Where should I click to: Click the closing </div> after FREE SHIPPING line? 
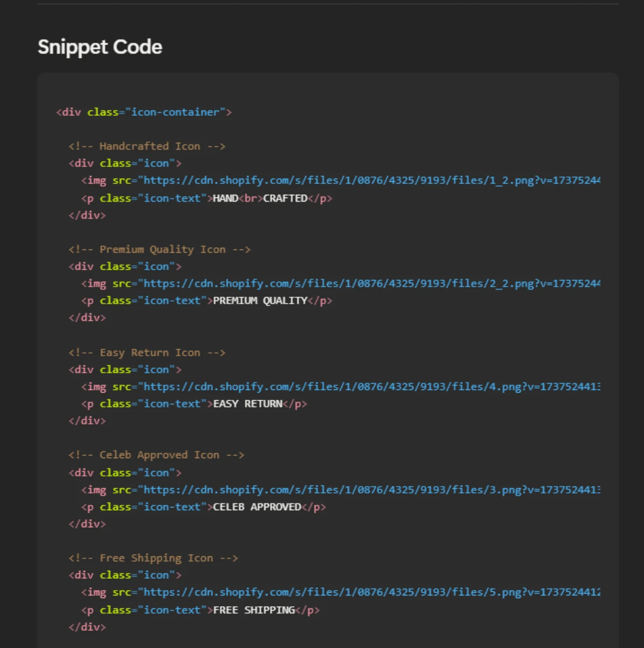point(87,627)
